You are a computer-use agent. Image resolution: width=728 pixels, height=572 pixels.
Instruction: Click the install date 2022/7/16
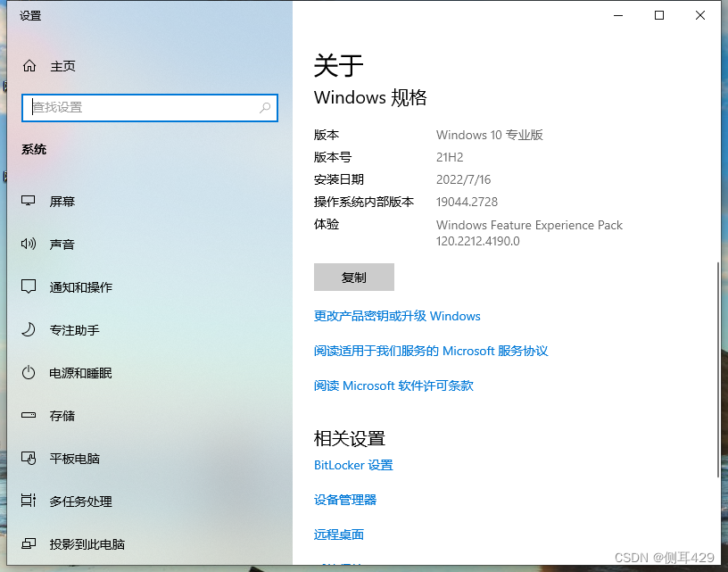[463, 179]
